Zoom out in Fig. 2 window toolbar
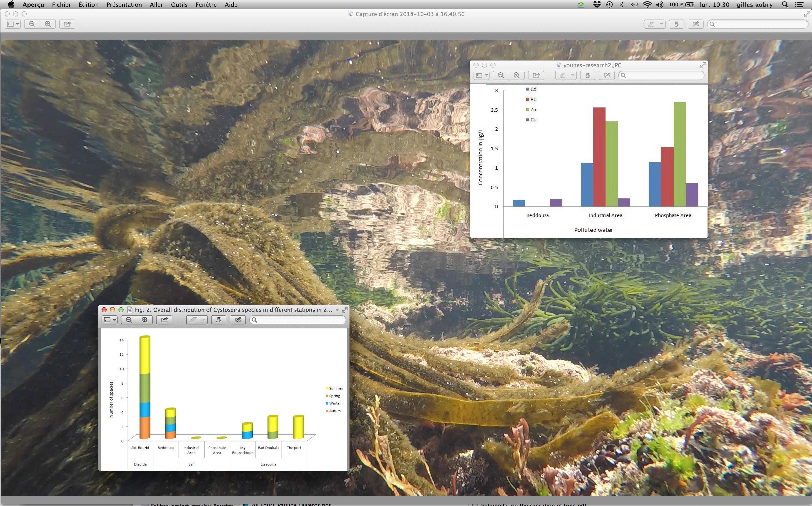This screenshot has height=506, width=812. [129, 320]
